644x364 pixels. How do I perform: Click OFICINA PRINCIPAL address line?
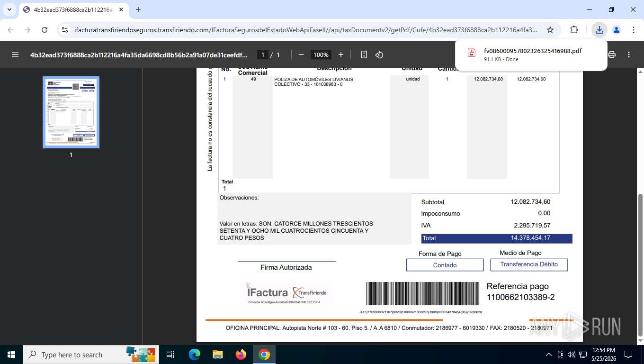[389, 328]
